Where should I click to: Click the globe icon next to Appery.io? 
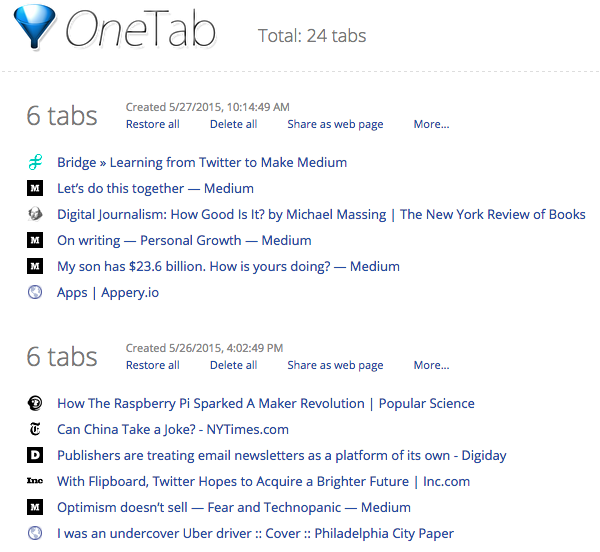[35, 292]
